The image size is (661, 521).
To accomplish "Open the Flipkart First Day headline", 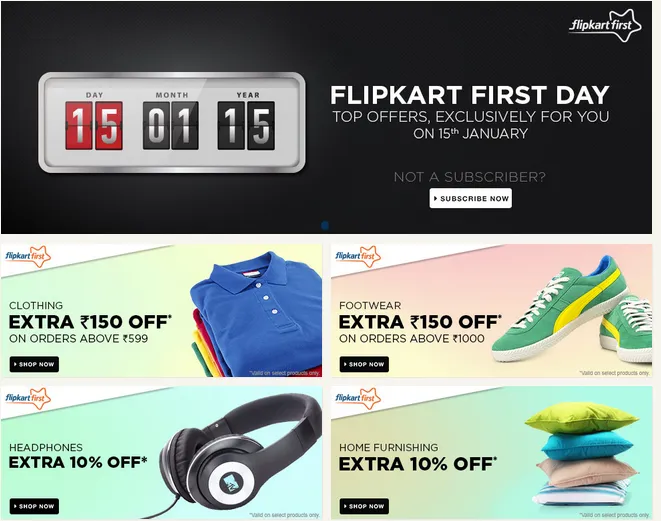I will (x=470, y=95).
